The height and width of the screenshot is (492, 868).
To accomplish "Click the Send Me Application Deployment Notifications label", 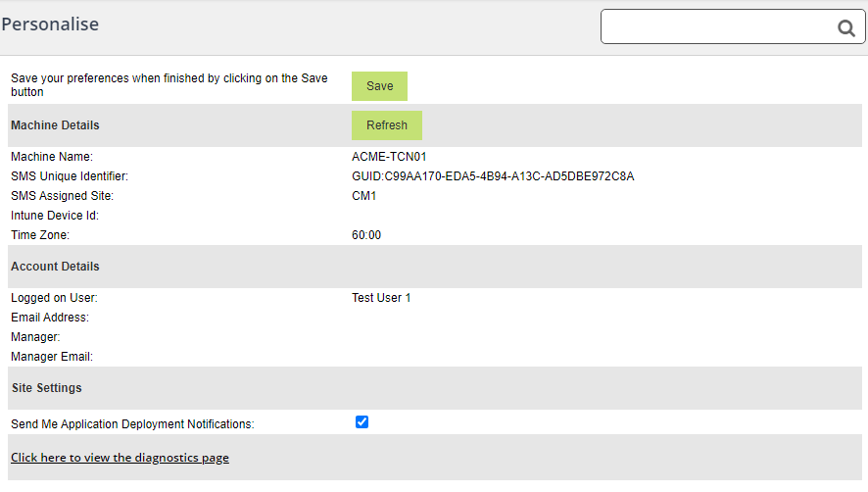I will [132, 424].
